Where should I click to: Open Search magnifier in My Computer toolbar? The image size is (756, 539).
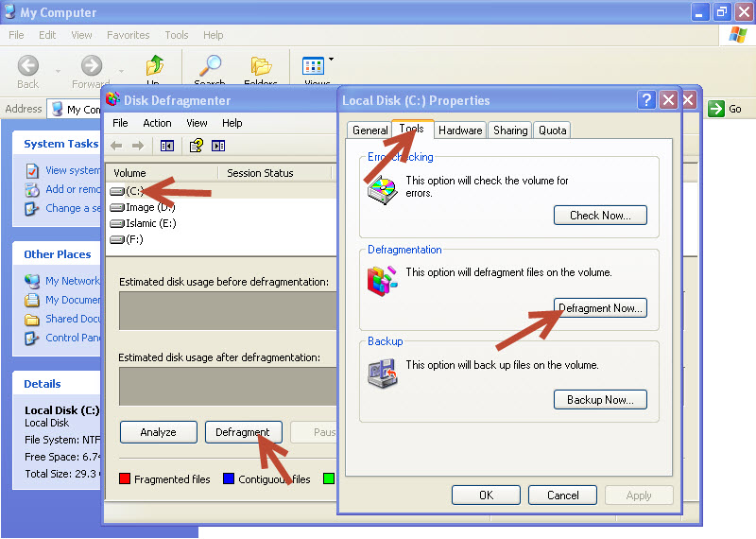click(210, 65)
